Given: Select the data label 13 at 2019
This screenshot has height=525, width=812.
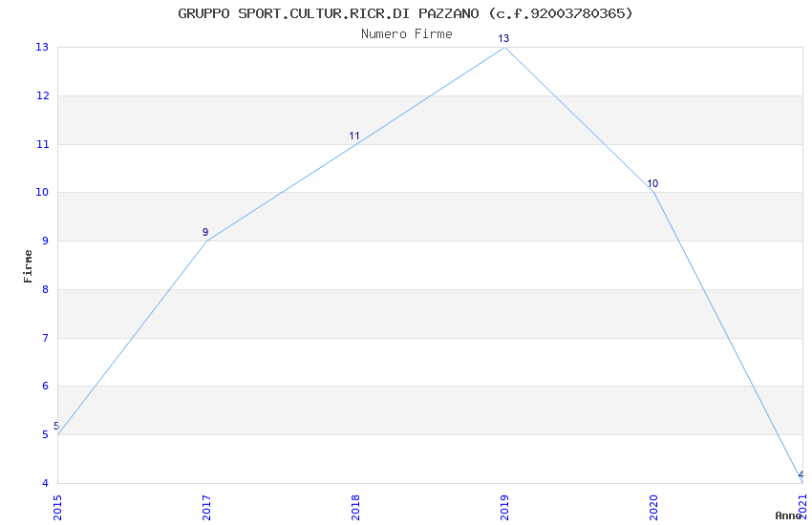Looking at the screenshot, I should (503, 39).
